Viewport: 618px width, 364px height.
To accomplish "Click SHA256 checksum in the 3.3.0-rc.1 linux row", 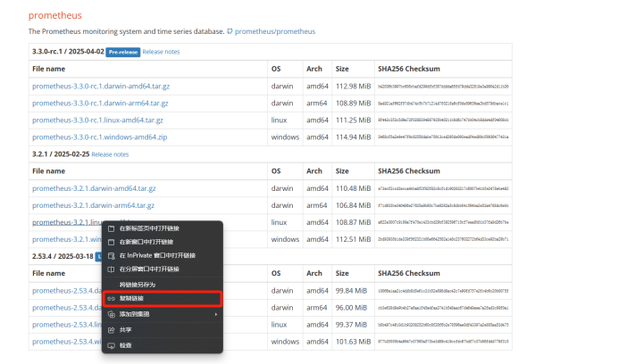I will [443, 120].
